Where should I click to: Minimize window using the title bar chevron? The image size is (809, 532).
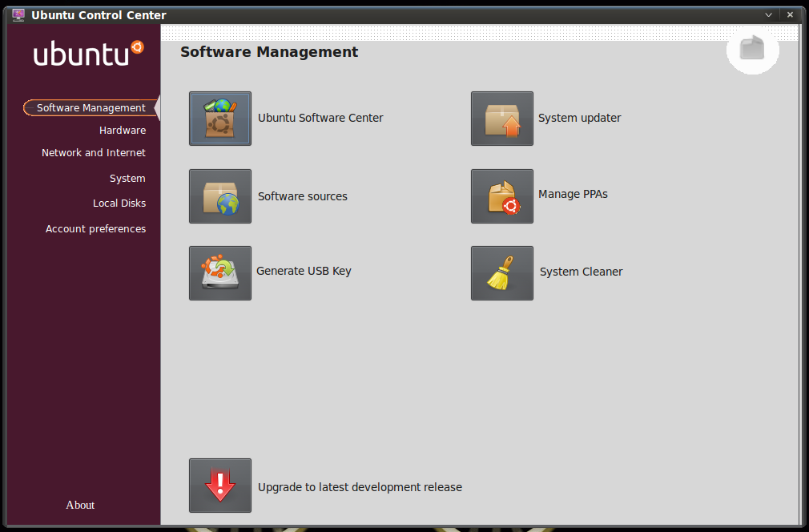pyautogui.click(x=768, y=15)
